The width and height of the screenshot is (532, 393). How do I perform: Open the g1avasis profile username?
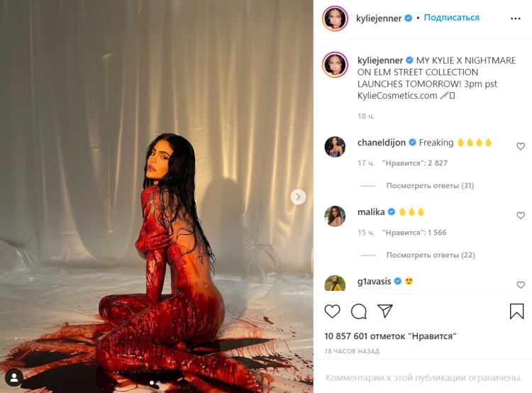(374, 282)
